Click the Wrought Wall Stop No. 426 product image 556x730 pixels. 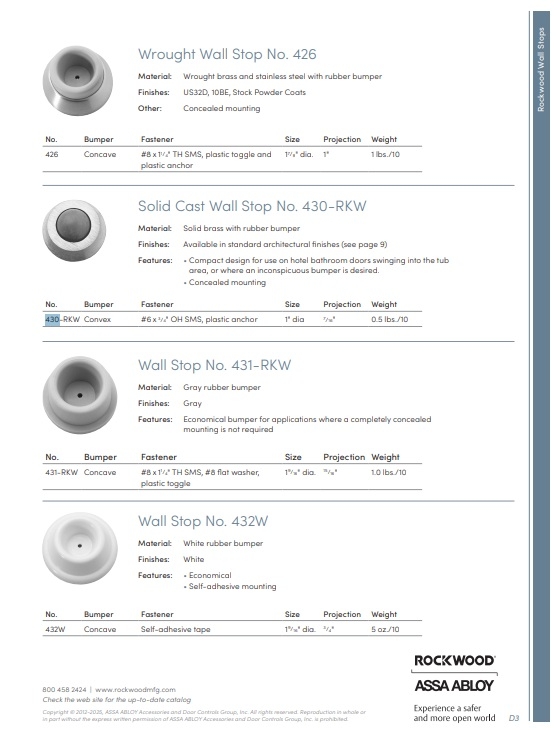point(78,81)
